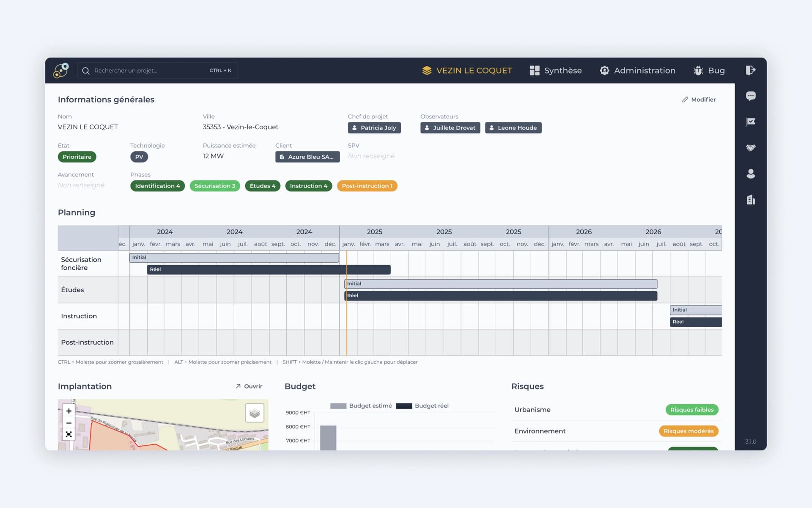Click the PV technology badge
This screenshot has height=508, width=812.
pos(139,157)
